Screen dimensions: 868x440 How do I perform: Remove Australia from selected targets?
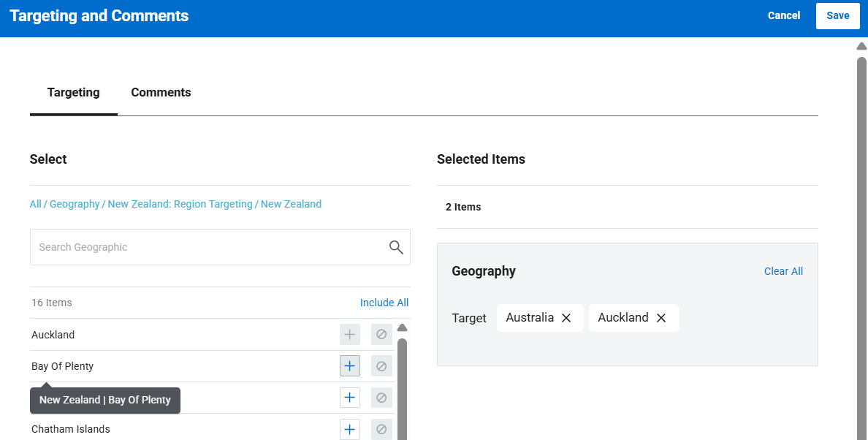point(566,318)
